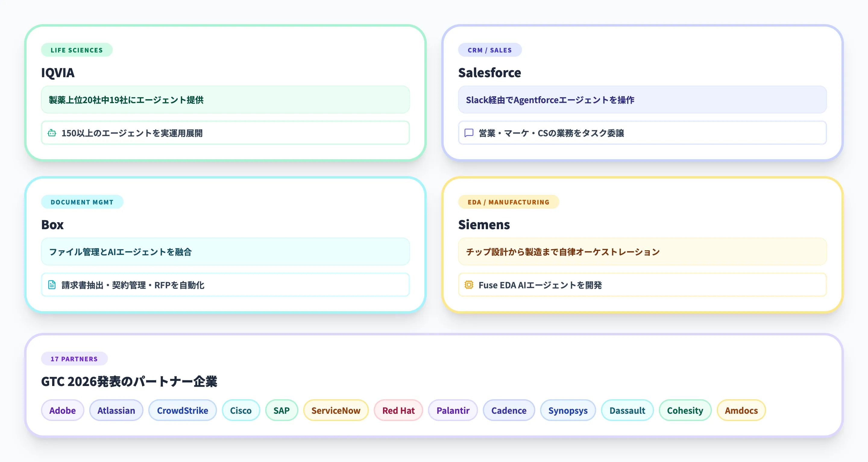Click the DOCUMENT MGMT badge
Viewport: 868px width, 462px height.
[82, 202]
